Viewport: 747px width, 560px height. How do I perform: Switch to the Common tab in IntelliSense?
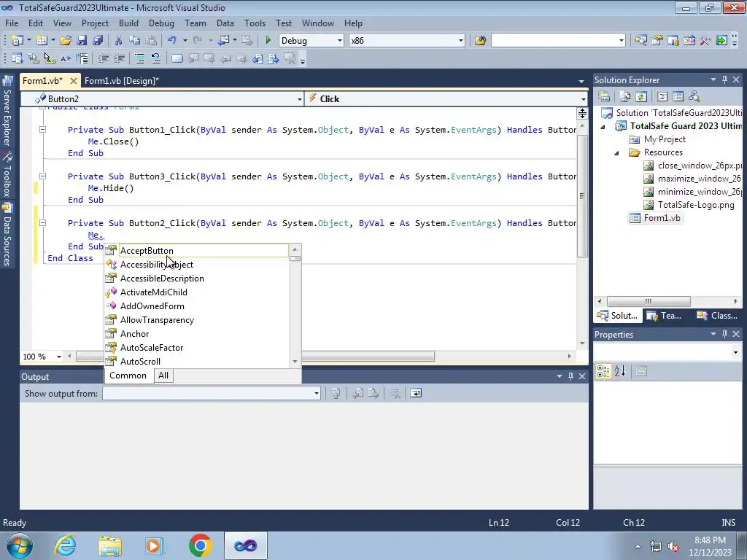(128, 376)
